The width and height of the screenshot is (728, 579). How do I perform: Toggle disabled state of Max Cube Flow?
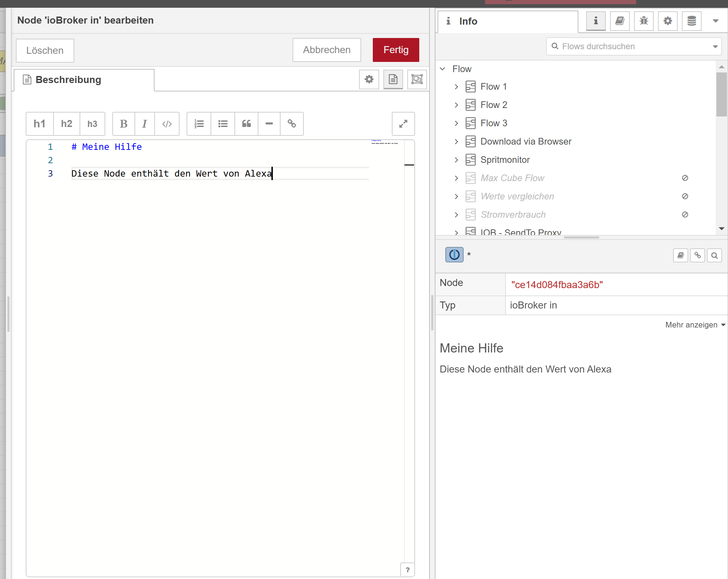tap(685, 178)
